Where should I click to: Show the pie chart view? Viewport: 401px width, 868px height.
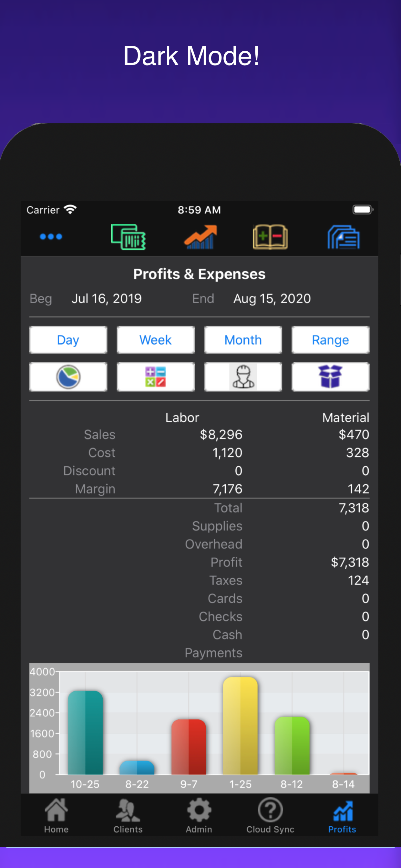tap(68, 377)
